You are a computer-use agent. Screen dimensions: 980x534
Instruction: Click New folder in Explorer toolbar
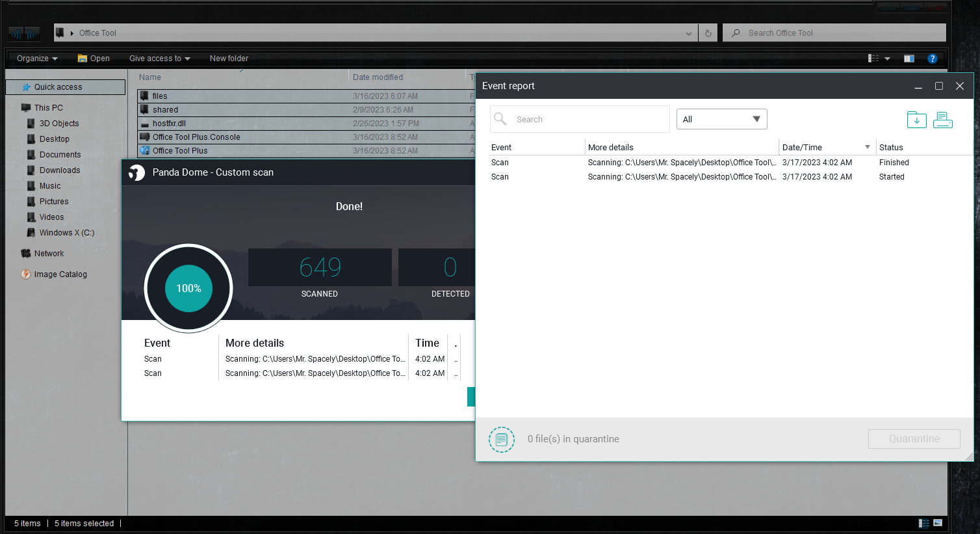[x=229, y=59]
